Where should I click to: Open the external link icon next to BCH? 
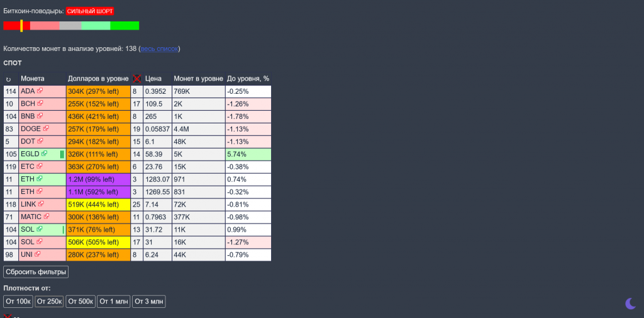[x=40, y=104]
